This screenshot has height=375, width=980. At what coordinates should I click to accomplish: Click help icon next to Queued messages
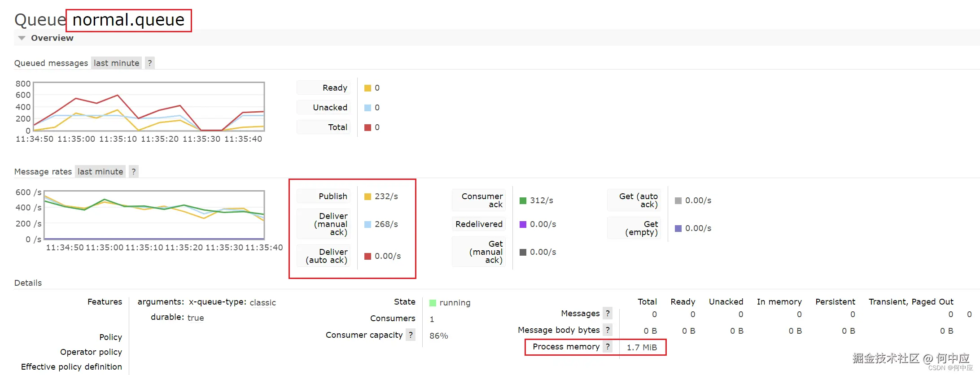click(x=150, y=63)
